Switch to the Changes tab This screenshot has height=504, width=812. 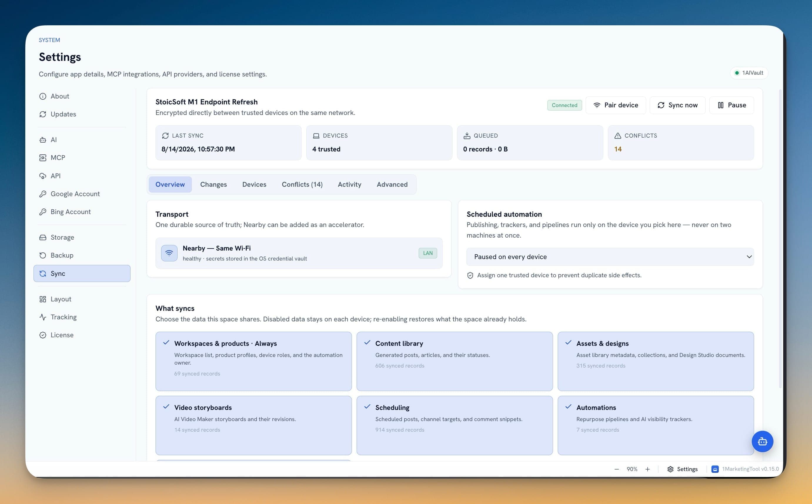click(213, 184)
